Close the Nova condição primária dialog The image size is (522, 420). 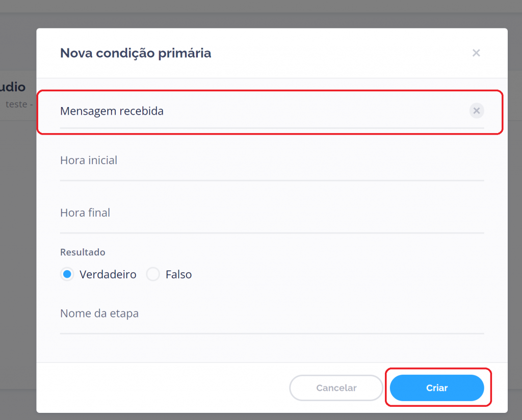click(x=476, y=53)
